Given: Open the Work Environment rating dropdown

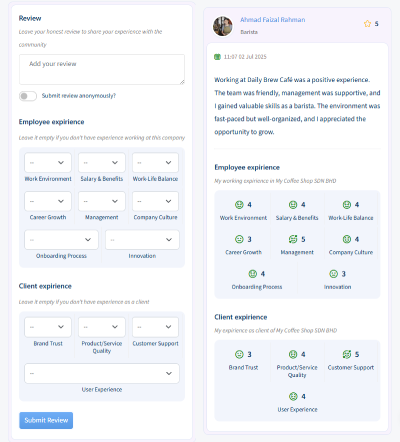Looking at the screenshot, I should (48, 163).
